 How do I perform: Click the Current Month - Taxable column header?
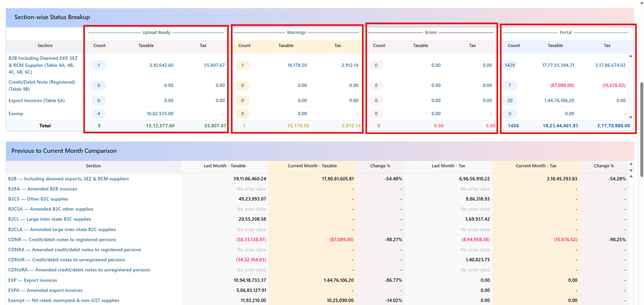[x=312, y=166]
